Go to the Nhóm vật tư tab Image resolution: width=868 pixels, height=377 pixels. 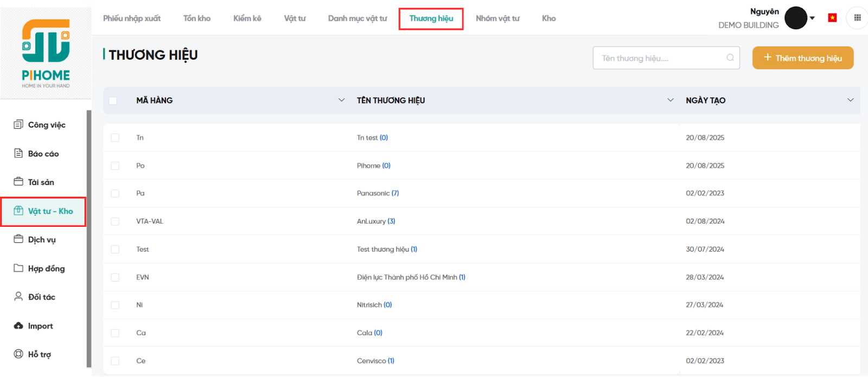[497, 18]
